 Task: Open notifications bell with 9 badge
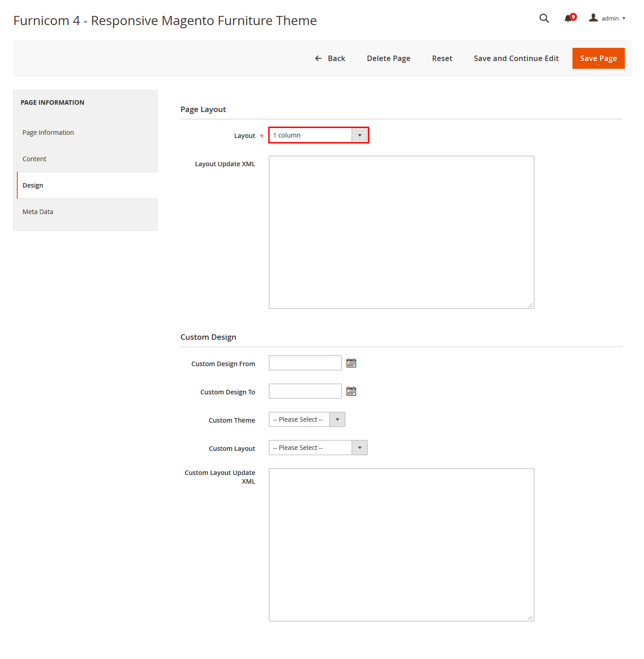[570, 18]
